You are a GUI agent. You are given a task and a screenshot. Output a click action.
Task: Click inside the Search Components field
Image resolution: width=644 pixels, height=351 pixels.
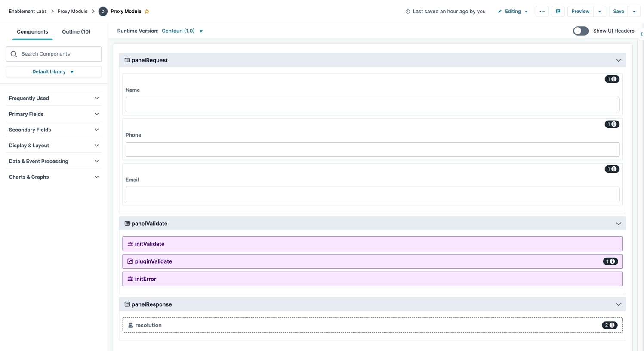pos(53,54)
